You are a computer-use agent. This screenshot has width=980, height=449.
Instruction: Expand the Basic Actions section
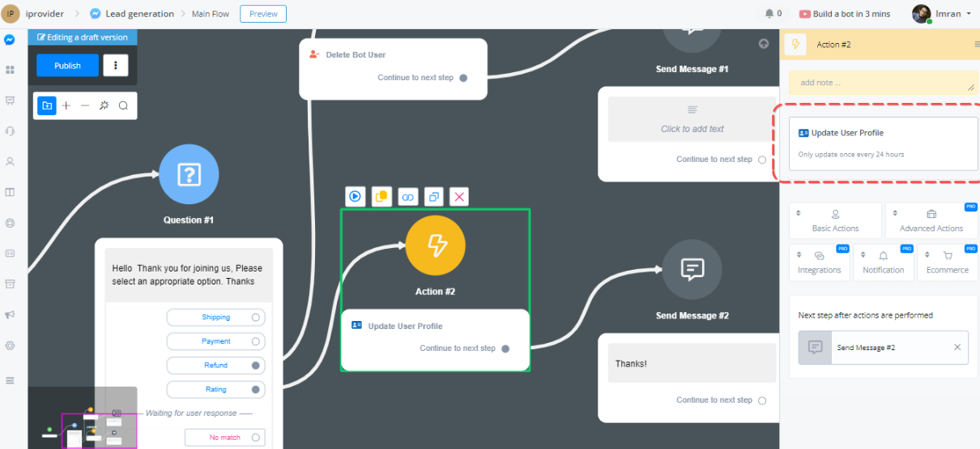pyautogui.click(x=835, y=220)
